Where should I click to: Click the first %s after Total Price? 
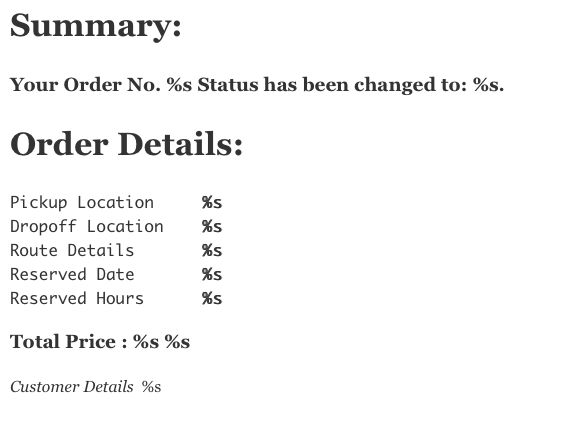[x=146, y=342]
